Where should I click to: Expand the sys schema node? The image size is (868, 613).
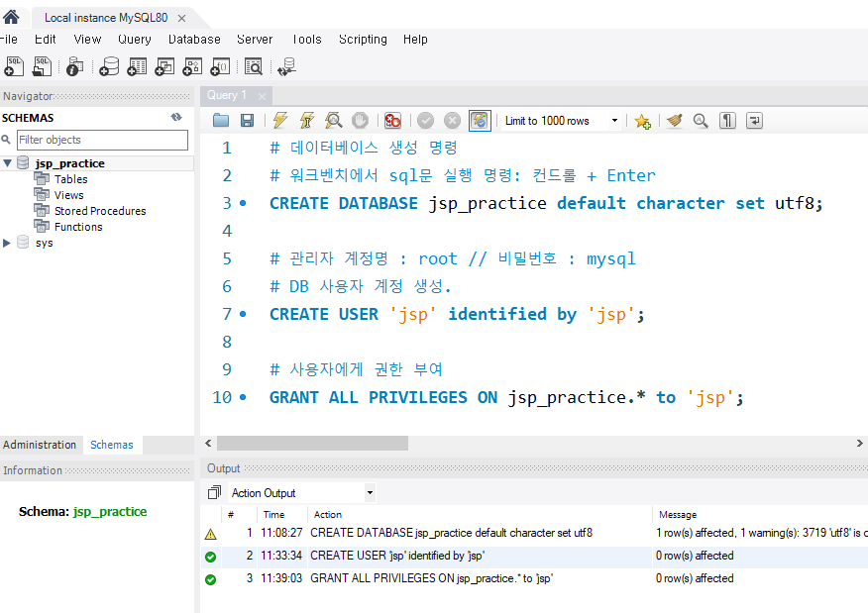tap(7, 243)
